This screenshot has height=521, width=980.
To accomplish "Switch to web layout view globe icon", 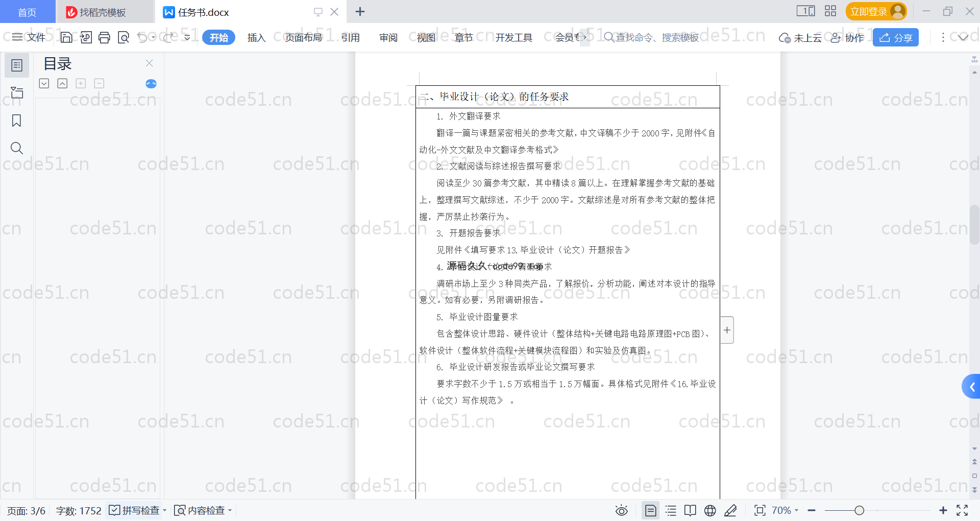I will pos(710,510).
